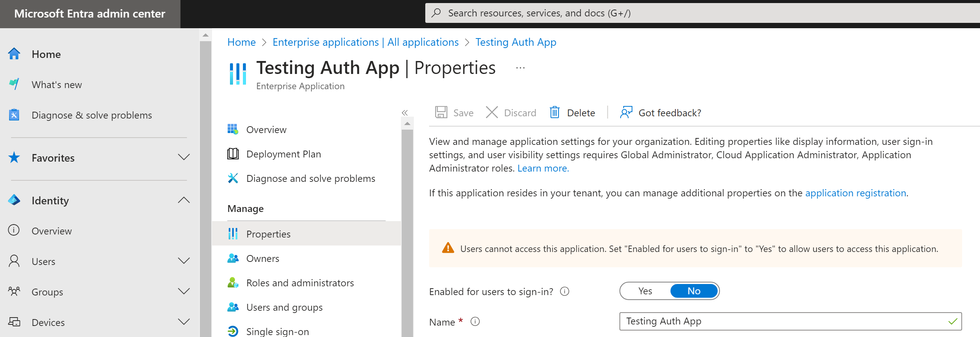The image size is (980, 337).
Task: Click the wrench Diagnose and solve icon
Action: [x=233, y=178]
